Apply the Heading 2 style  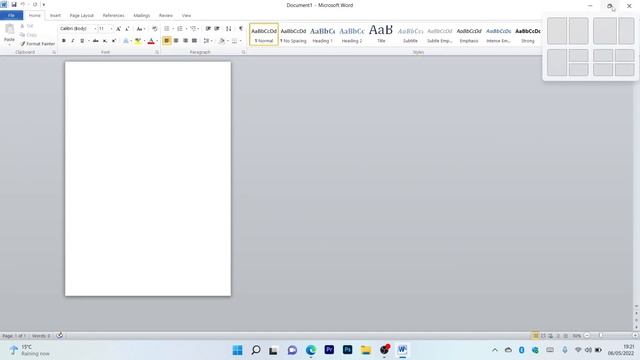point(352,35)
